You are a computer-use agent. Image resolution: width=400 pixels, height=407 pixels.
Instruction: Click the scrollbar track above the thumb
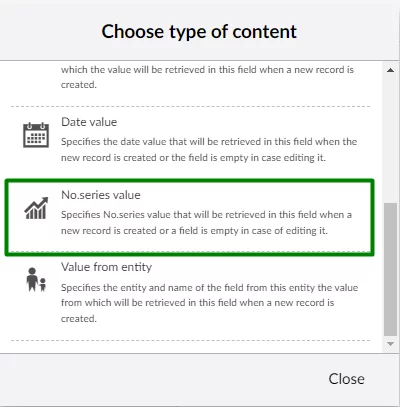tap(390, 139)
